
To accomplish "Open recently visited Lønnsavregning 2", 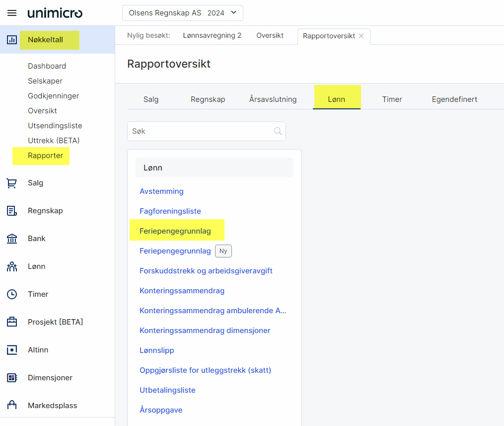I will (x=212, y=36).
